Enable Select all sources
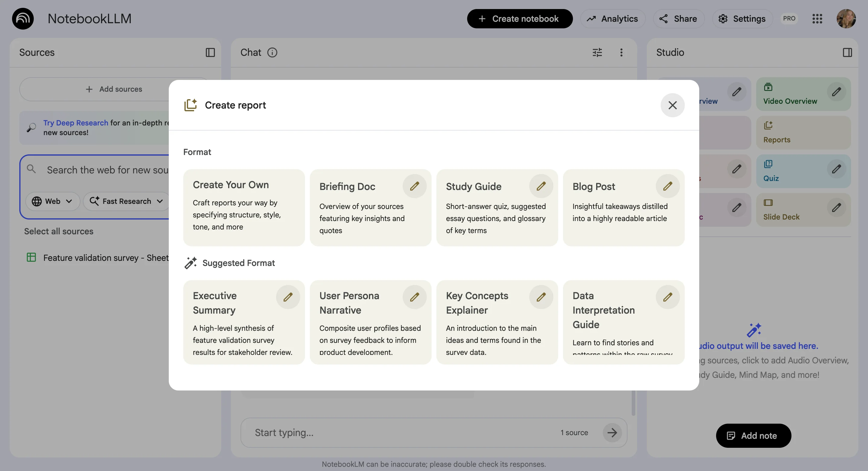The width and height of the screenshot is (868, 471). click(x=58, y=231)
